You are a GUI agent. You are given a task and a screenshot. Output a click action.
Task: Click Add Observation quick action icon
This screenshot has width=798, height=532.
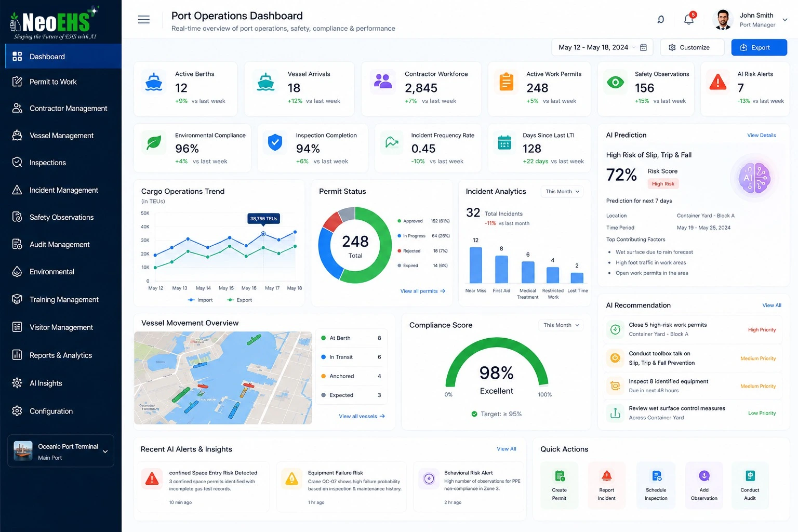pos(704,476)
